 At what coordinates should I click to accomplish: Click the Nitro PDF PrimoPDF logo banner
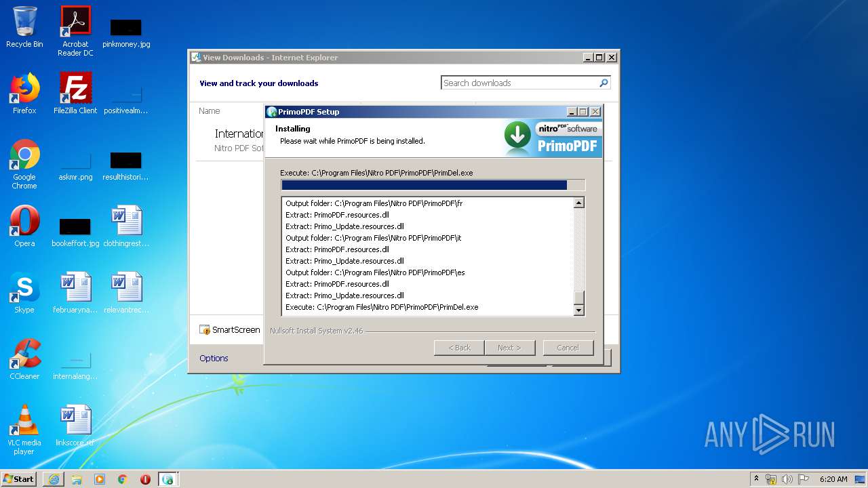coord(552,138)
